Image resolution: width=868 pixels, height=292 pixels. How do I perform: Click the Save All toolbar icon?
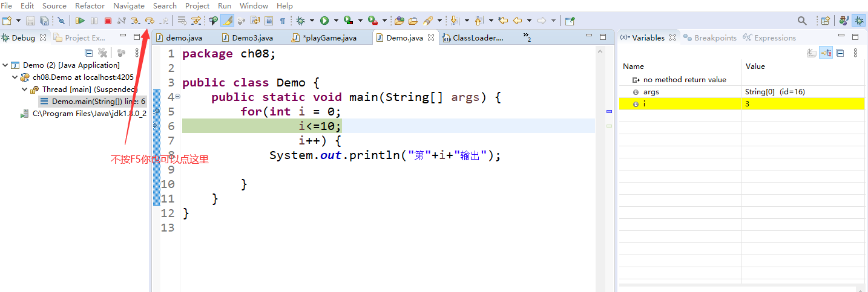(44, 21)
